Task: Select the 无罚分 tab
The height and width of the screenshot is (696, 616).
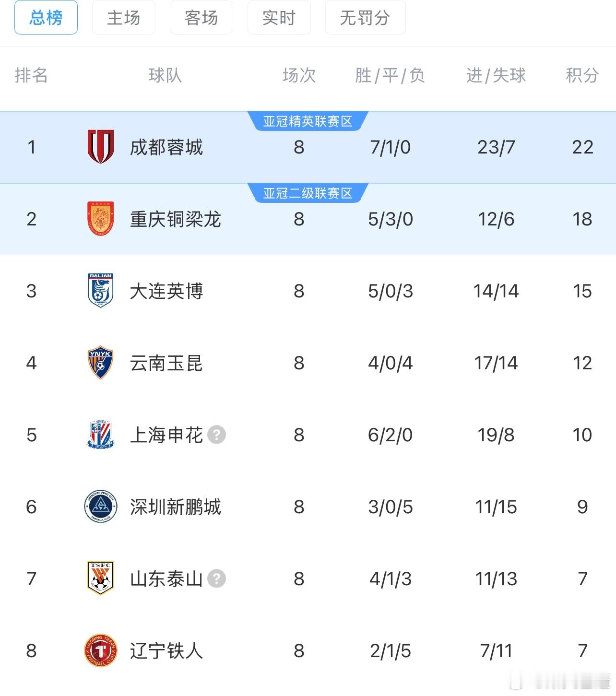Action: (365, 18)
